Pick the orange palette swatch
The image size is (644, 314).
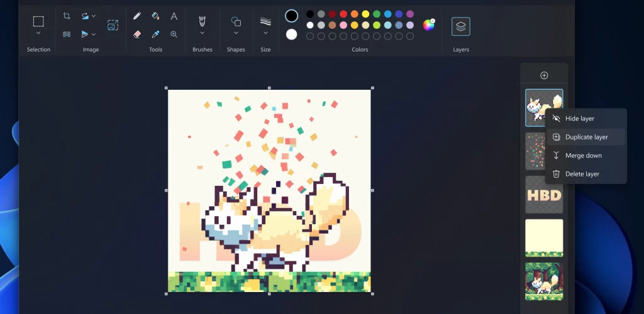coord(355,14)
